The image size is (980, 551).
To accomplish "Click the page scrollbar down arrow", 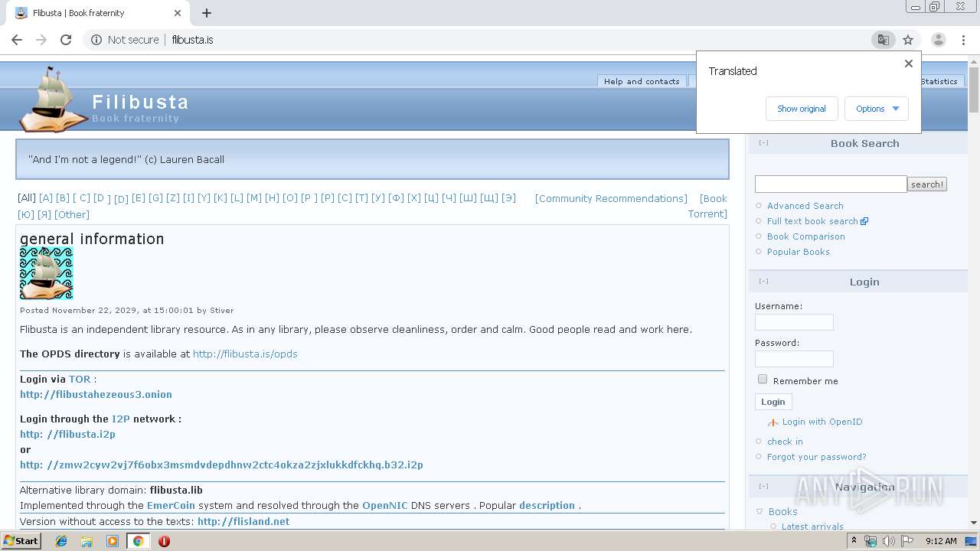I will (973, 523).
